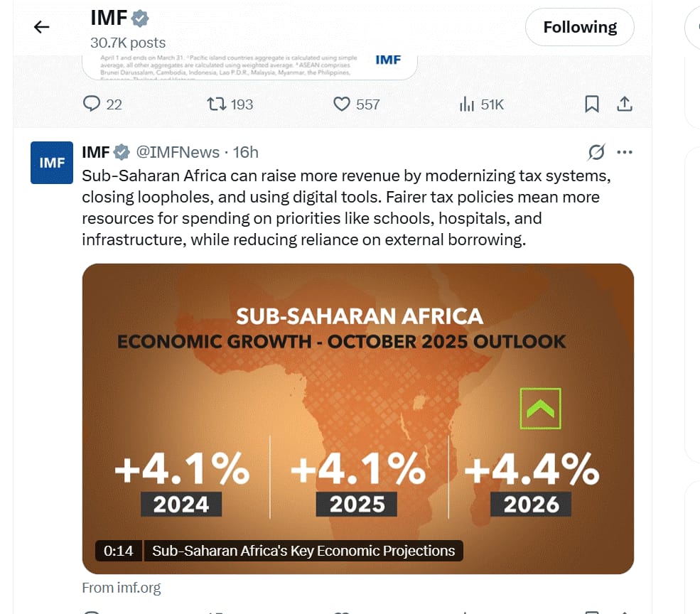Screen dimensions: 700x614
Task: Open replies on the post with 22 comments
Action: (x=93, y=104)
